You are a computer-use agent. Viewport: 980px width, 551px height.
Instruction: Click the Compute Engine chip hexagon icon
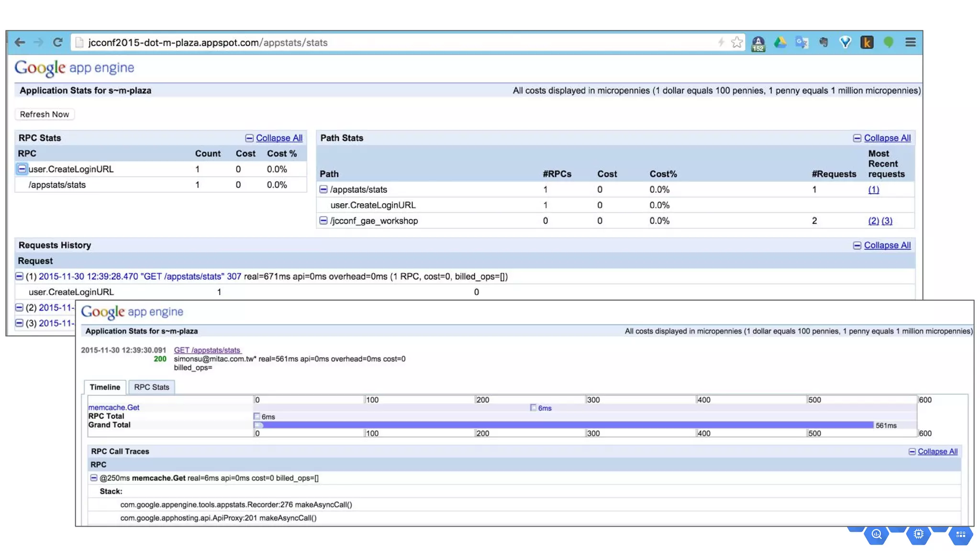(918, 534)
